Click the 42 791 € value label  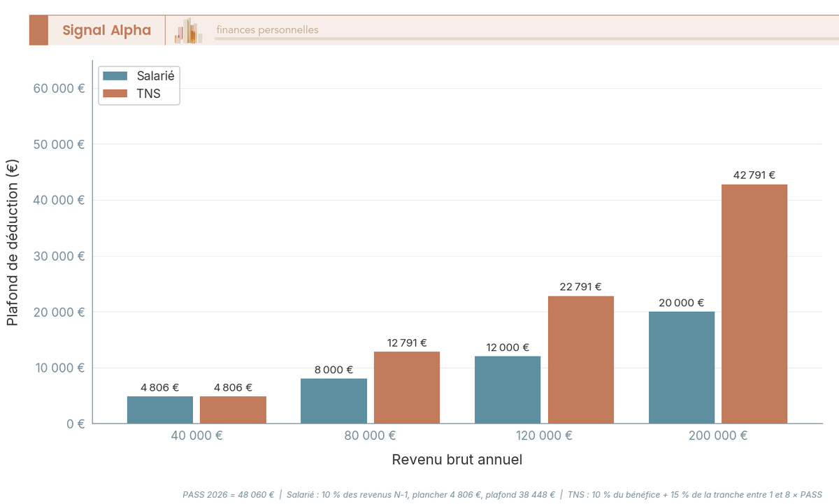tap(754, 174)
